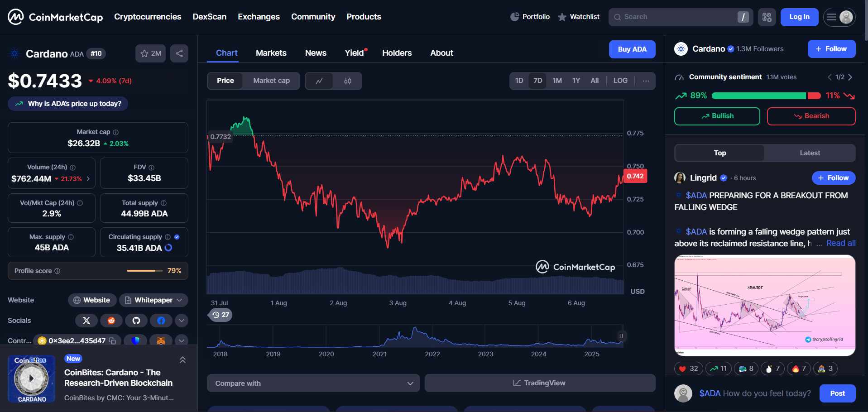Switch to the Markets tab

click(271, 53)
